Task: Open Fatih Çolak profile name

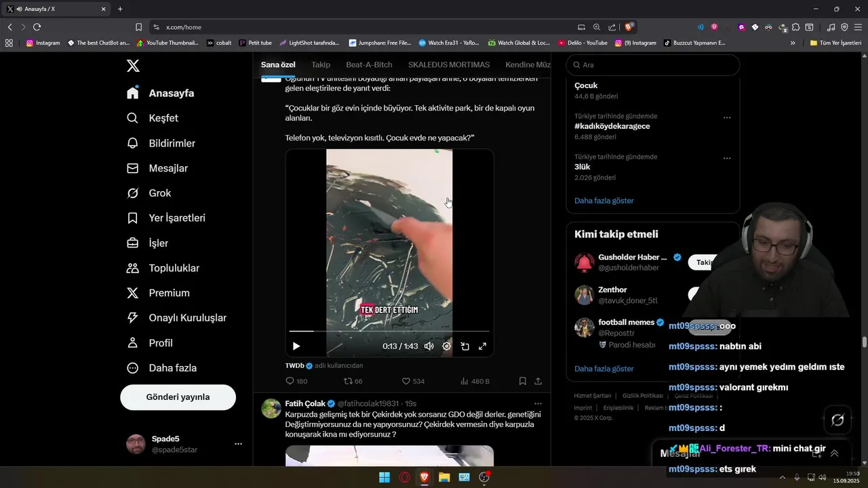Action: coord(305,403)
